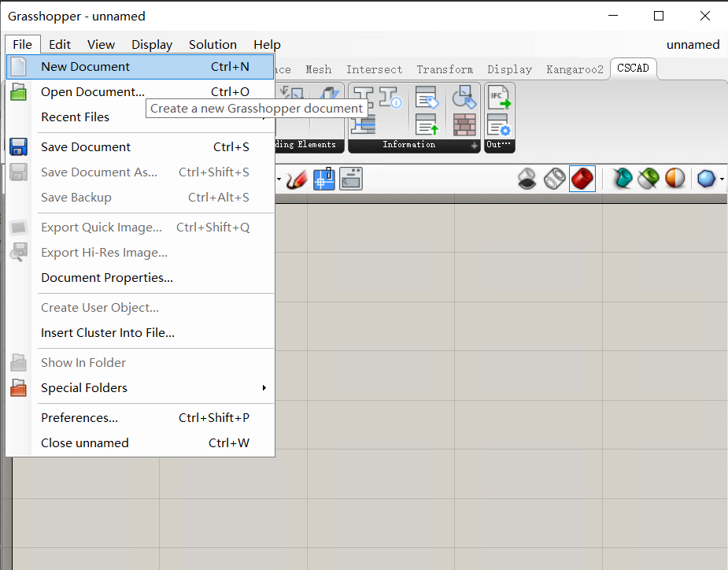Expand the Special Folders submenu arrow
Image resolution: width=728 pixels, height=570 pixels.
pos(264,388)
